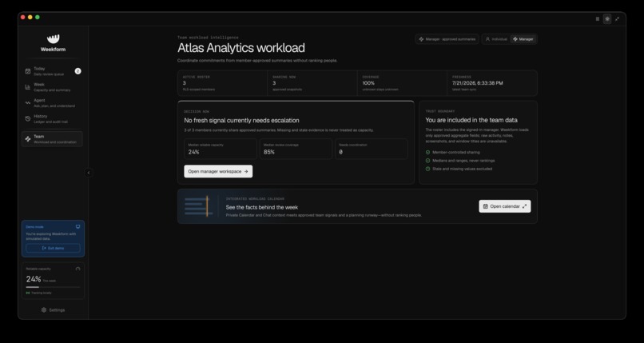Click the top-right layout panel icon
644x343 pixels.
click(x=597, y=19)
